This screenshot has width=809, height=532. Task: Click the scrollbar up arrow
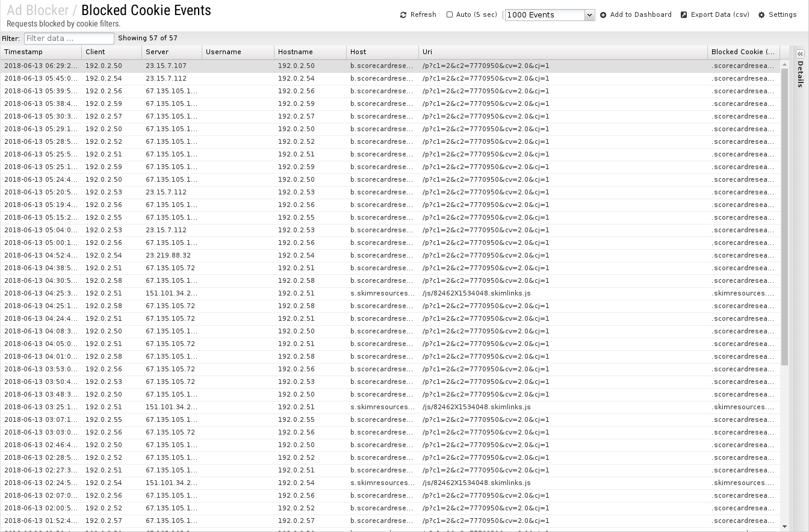click(784, 64)
